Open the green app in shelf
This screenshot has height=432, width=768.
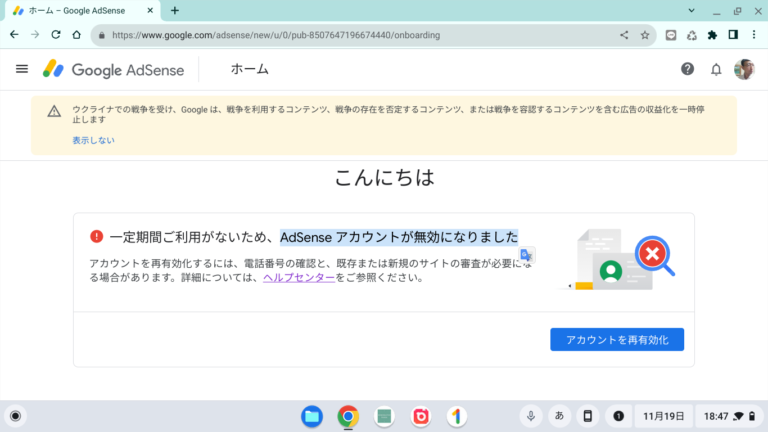[384, 416]
